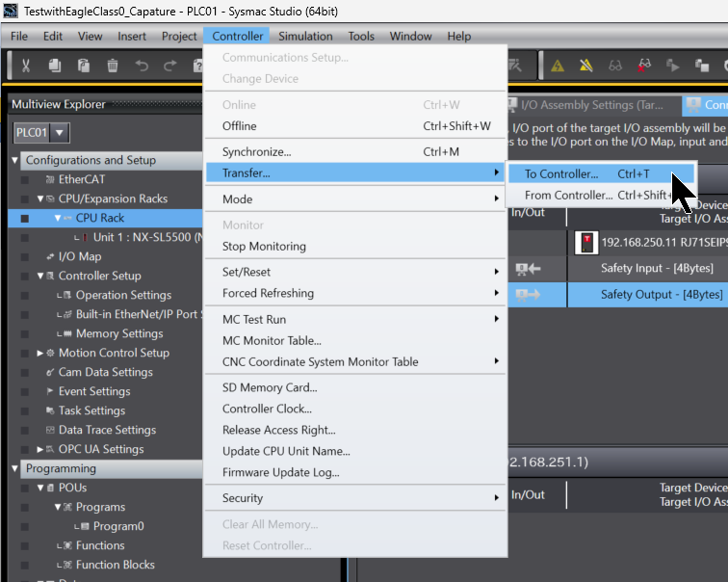Collapse the CPU Rack node
The height and width of the screenshot is (582, 728).
pos(58,218)
